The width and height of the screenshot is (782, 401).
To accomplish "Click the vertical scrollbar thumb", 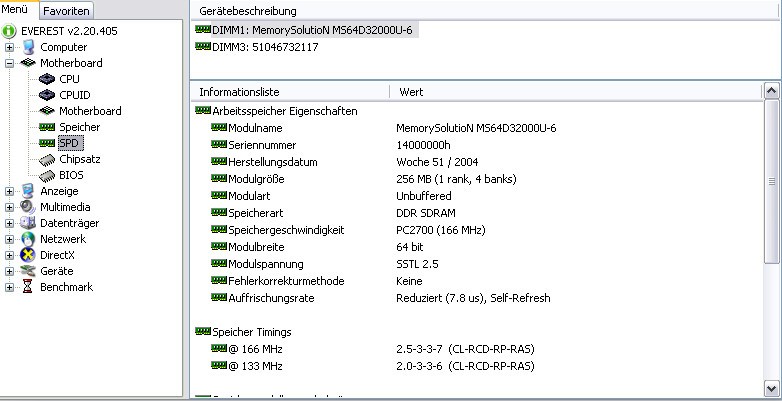I will tap(772, 181).
